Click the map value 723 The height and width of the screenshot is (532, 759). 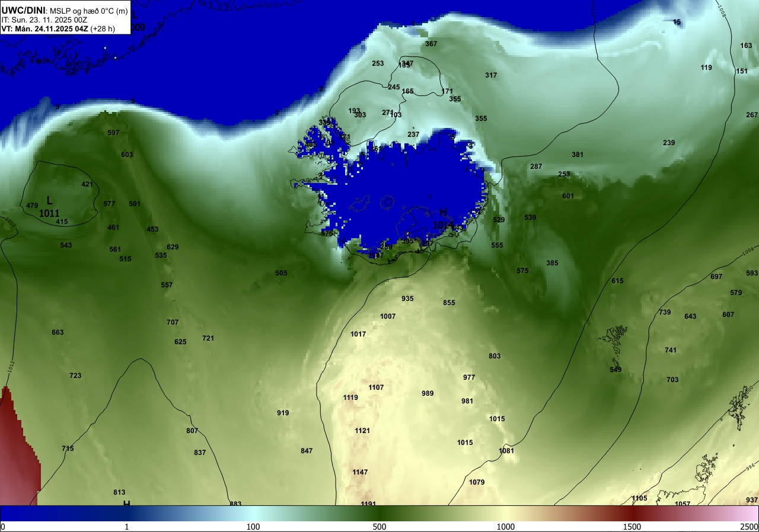[x=75, y=376]
